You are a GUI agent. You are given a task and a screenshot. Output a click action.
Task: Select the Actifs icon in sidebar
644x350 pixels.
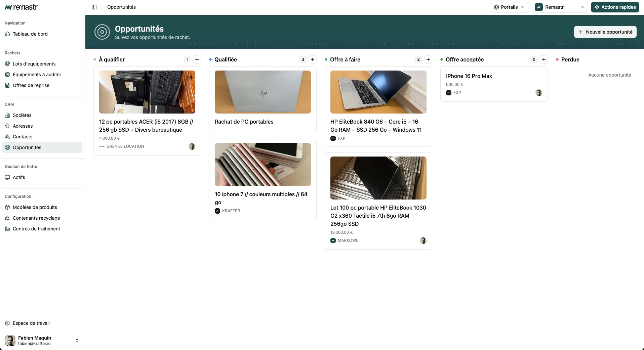[7, 177]
